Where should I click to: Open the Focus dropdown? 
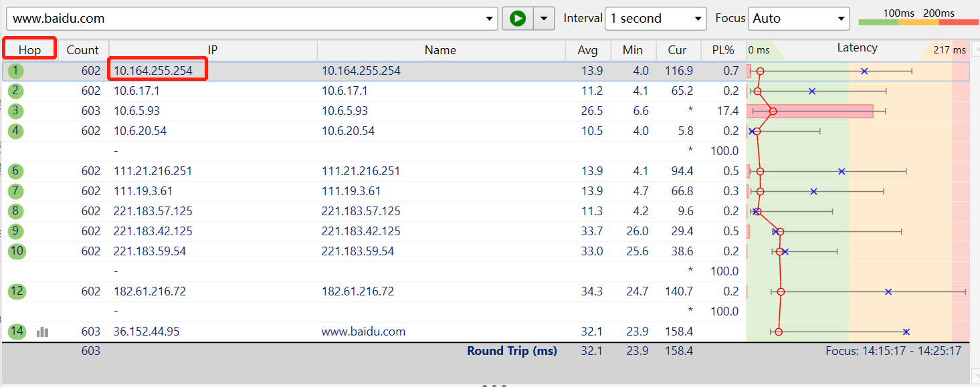coord(799,18)
